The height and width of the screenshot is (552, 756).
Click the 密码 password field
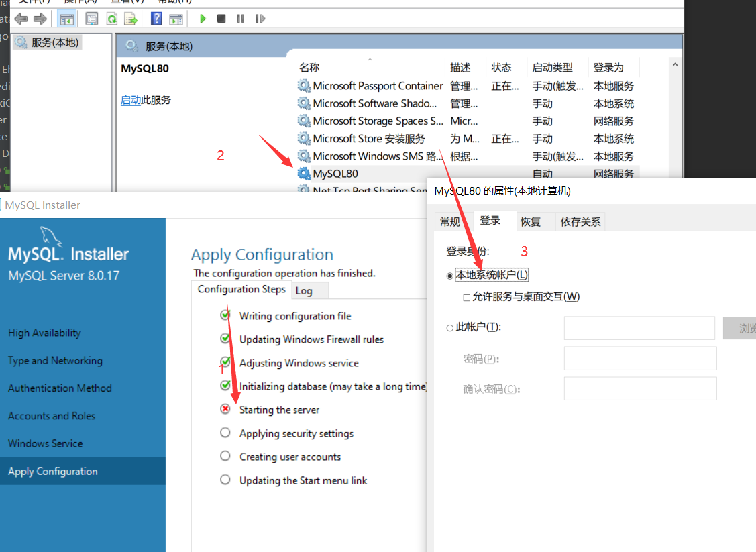pyautogui.click(x=640, y=358)
